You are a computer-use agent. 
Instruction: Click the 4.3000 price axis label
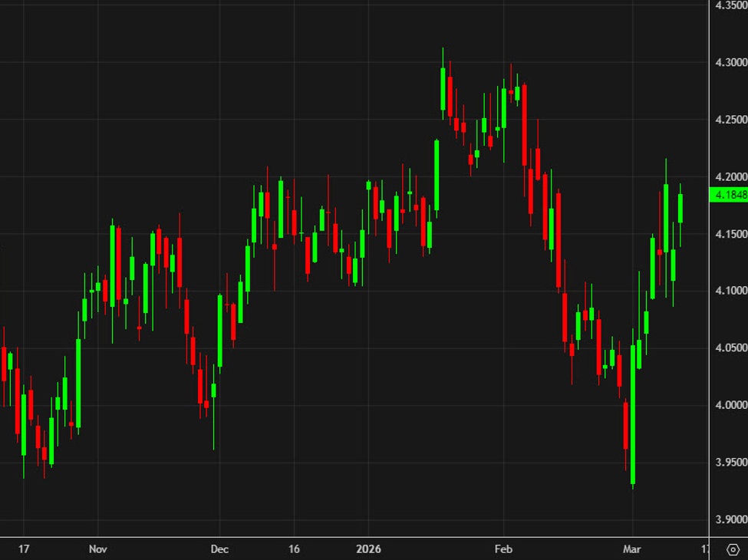coord(729,62)
